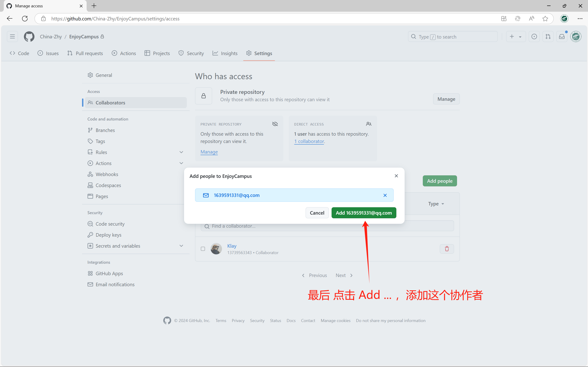This screenshot has width=588, height=367.
Task: Focus the Type / to search box
Action: point(453,37)
